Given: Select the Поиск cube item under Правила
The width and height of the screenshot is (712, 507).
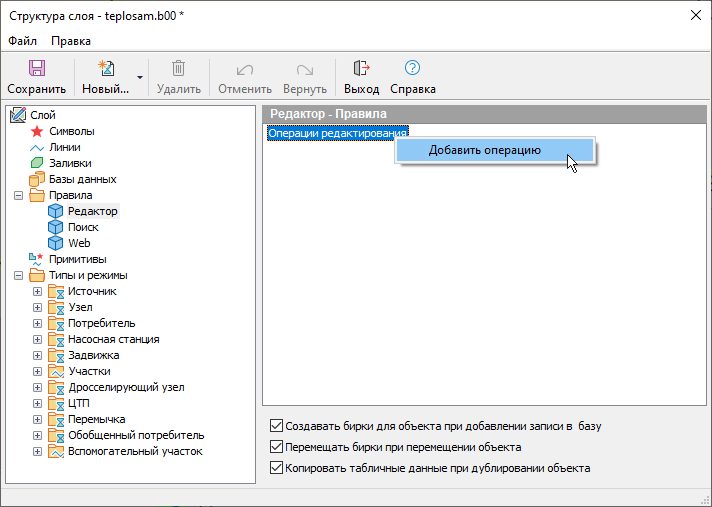Looking at the screenshot, I should click(x=56, y=227).
